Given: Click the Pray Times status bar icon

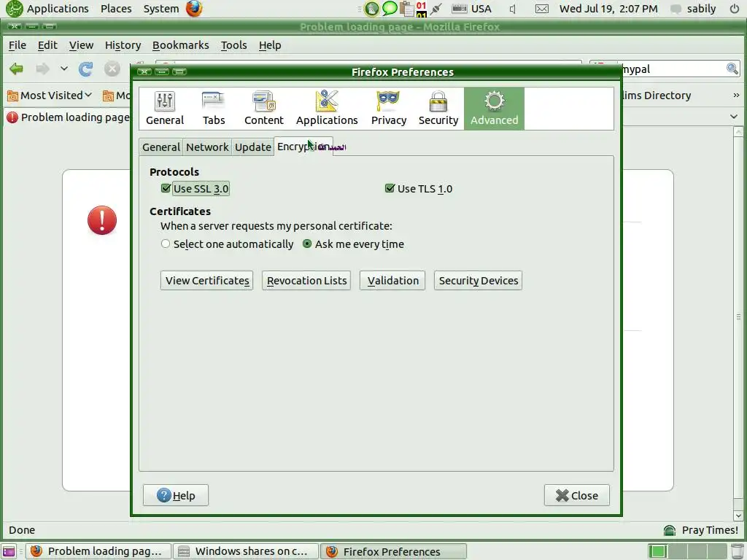Looking at the screenshot, I should pyautogui.click(x=670, y=530).
